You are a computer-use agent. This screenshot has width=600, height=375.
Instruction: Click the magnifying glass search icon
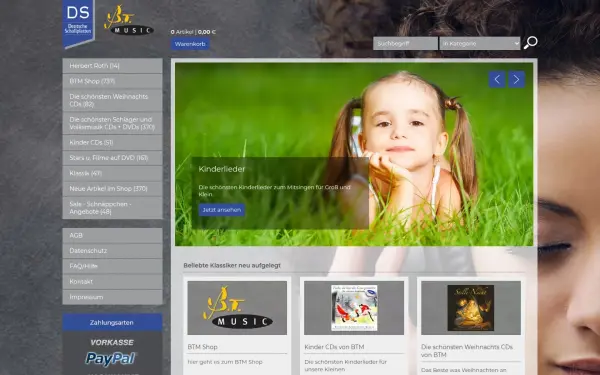tap(530, 43)
